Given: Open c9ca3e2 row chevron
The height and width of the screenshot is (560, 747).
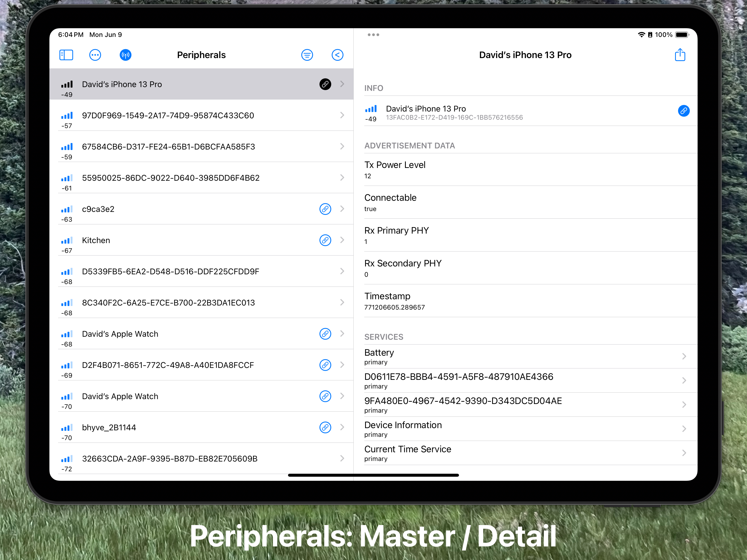Looking at the screenshot, I should pos(343,209).
